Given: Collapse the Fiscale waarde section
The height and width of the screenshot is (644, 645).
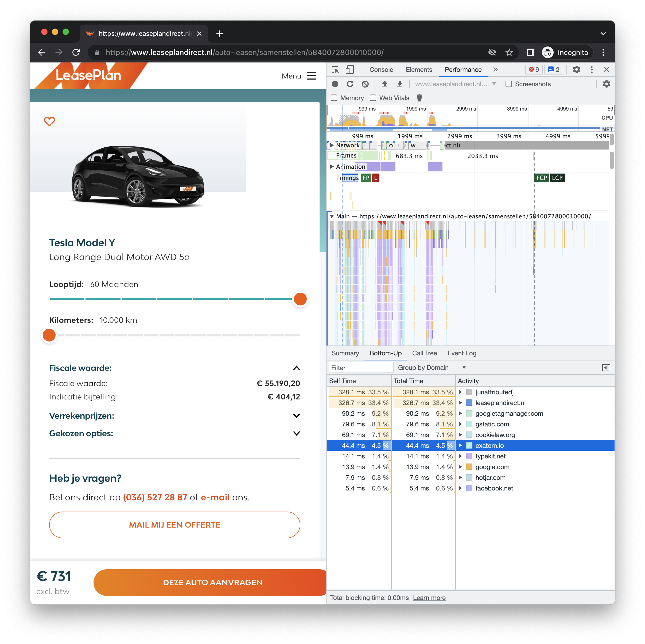Looking at the screenshot, I should tap(296, 368).
